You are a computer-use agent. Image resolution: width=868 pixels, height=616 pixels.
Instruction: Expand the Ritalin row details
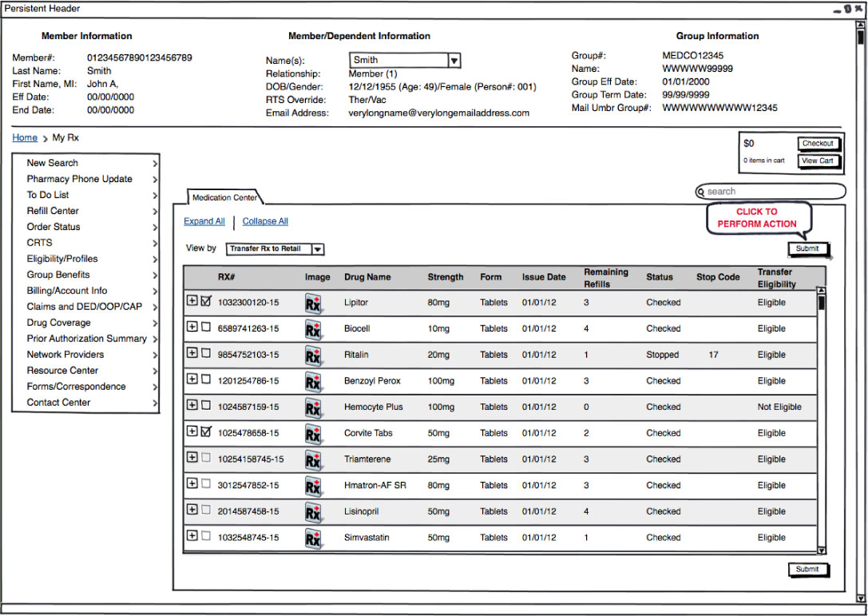(192, 352)
